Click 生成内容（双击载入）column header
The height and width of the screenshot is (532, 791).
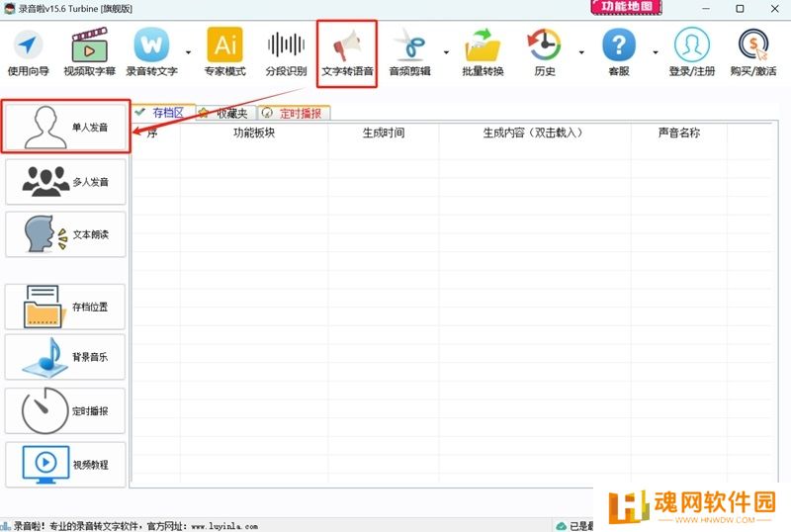535,133
